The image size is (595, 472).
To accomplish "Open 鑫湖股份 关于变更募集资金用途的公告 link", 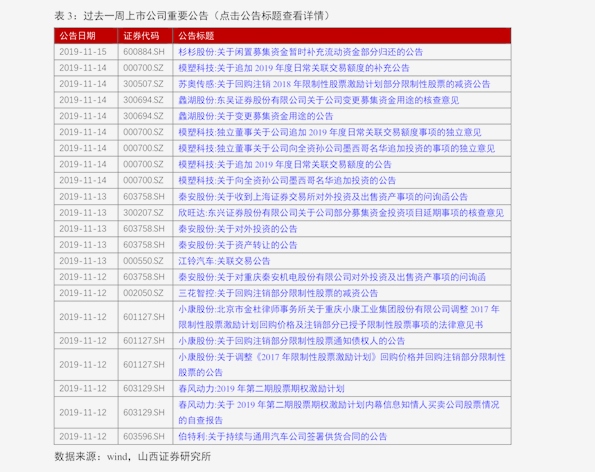I will point(256,116).
